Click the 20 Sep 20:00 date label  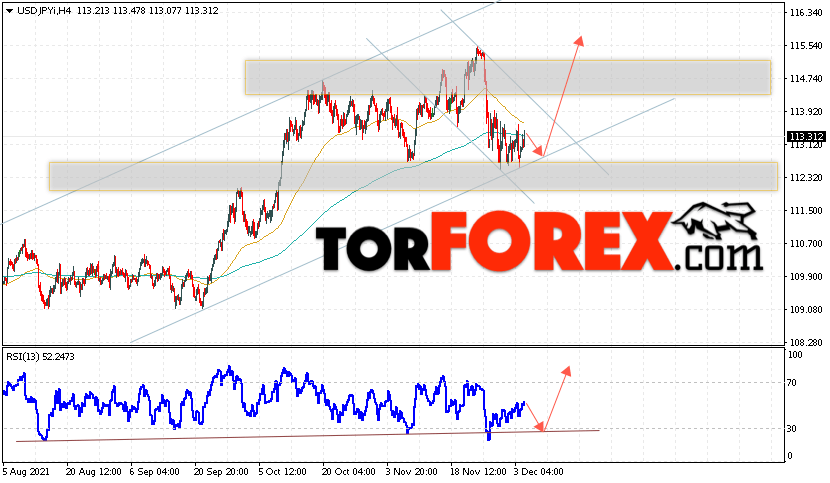221,471
